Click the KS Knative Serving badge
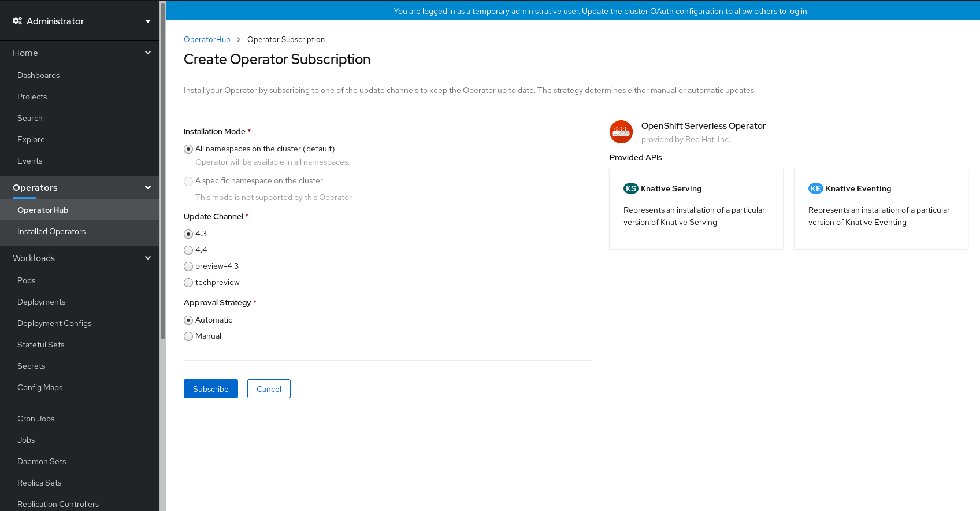Screen dimensions: 980x511 [x=631, y=188]
